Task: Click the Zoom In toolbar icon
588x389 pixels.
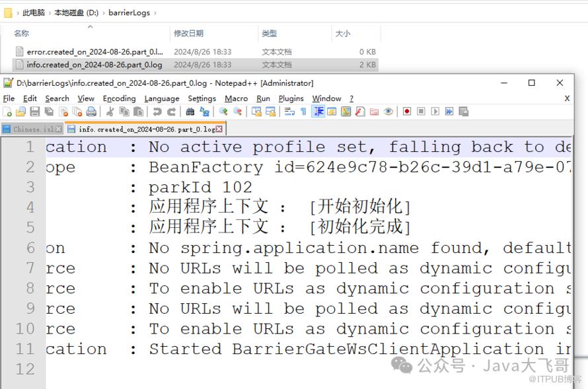Action: coord(223,112)
